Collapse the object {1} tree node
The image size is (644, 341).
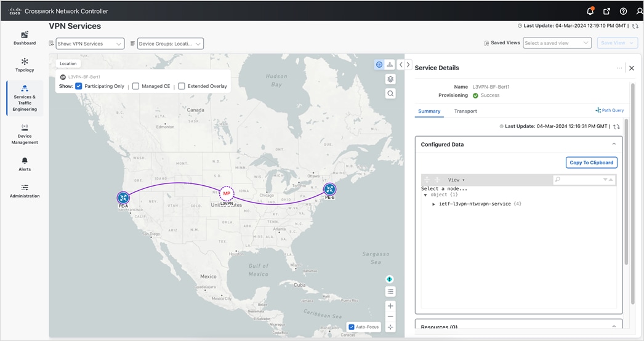tap(425, 195)
